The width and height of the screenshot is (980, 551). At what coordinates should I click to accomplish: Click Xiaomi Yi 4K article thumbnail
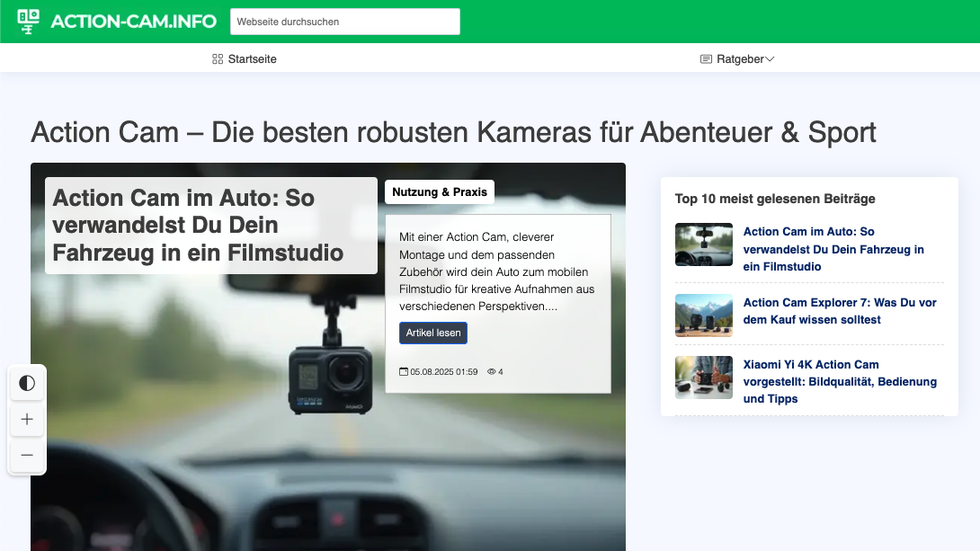pos(703,378)
